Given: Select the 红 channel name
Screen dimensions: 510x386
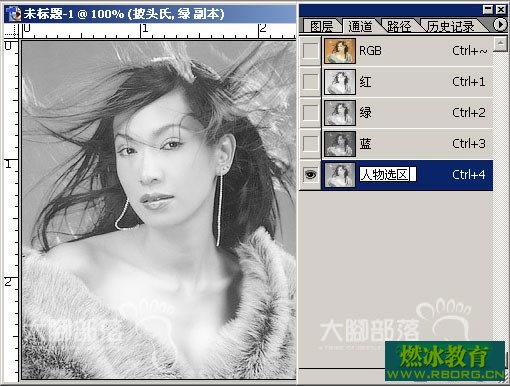Looking at the screenshot, I should point(365,82).
